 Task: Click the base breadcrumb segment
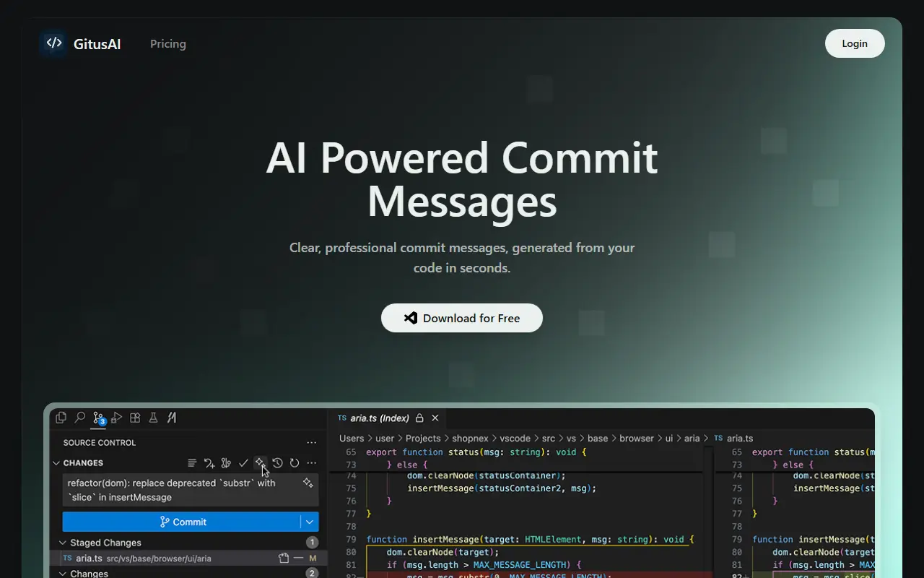[598, 439]
